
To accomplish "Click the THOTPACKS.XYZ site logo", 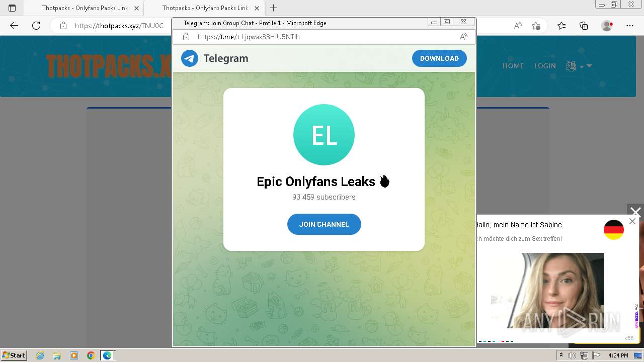I will (109, 66).
